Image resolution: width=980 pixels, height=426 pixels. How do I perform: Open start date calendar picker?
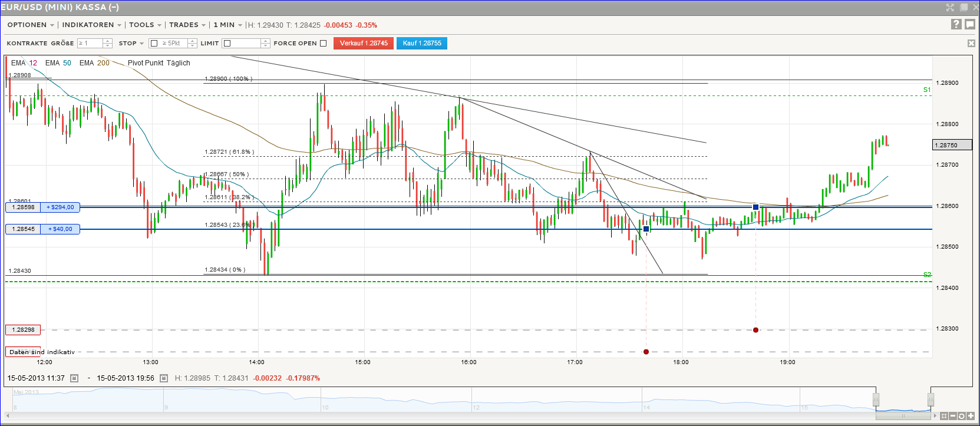tap(74, 378)
